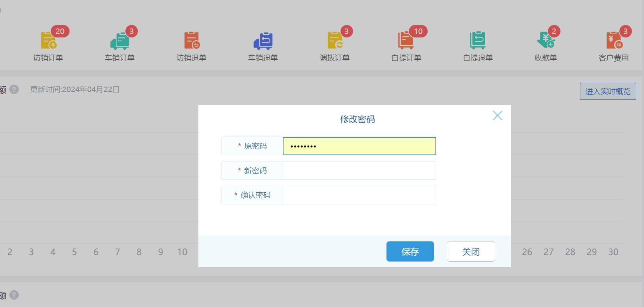
Task: Focus the 原密码 input field
Action: 359,146
